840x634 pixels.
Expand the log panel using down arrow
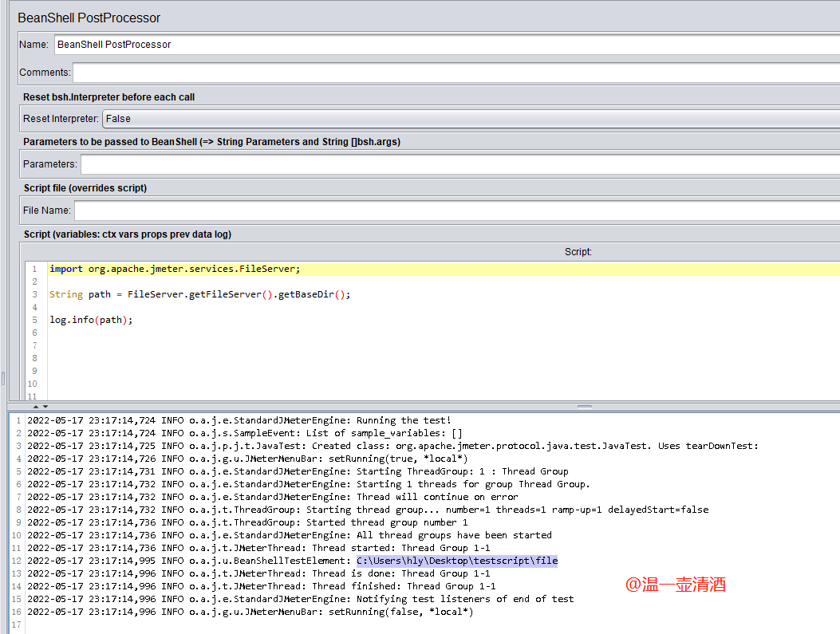tap(45, 407)
